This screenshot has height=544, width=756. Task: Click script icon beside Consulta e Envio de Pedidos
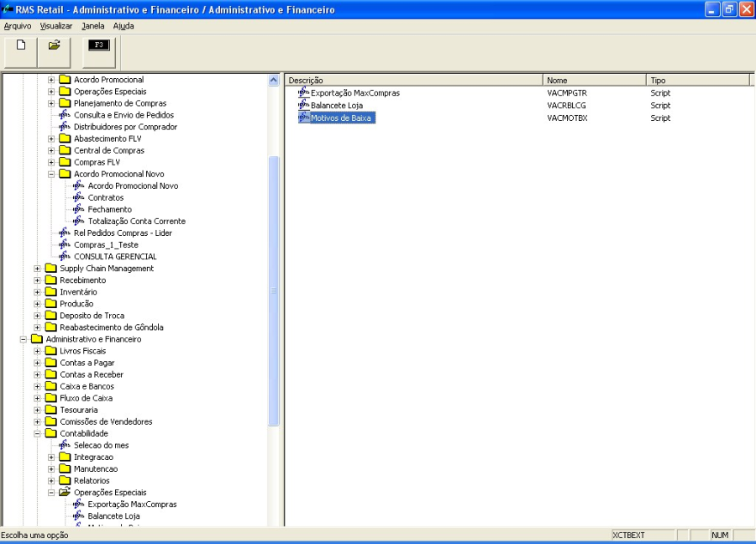point(64,115)
